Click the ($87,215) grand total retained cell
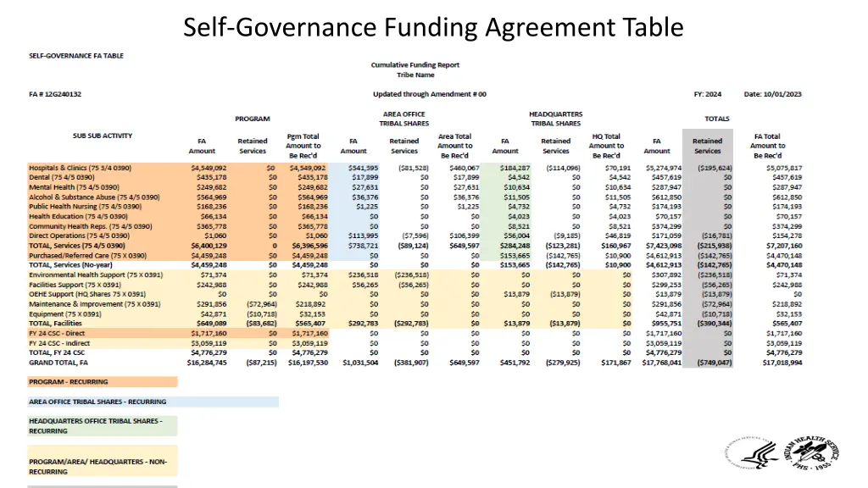 click(261, 363)
